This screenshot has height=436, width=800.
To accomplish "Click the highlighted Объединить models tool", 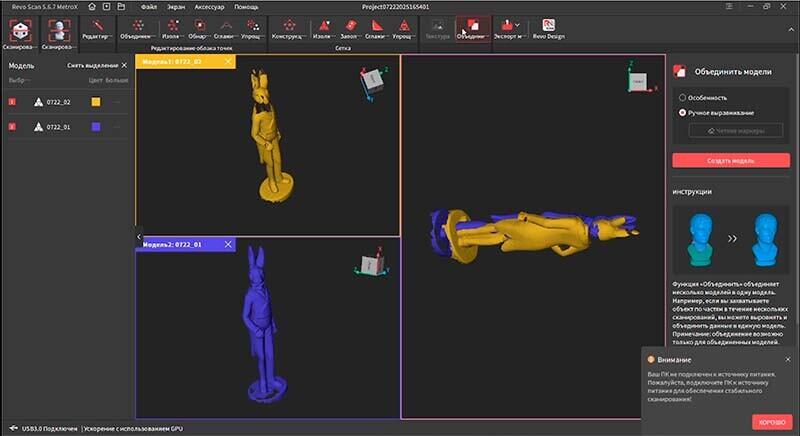I will pos(473,29).
